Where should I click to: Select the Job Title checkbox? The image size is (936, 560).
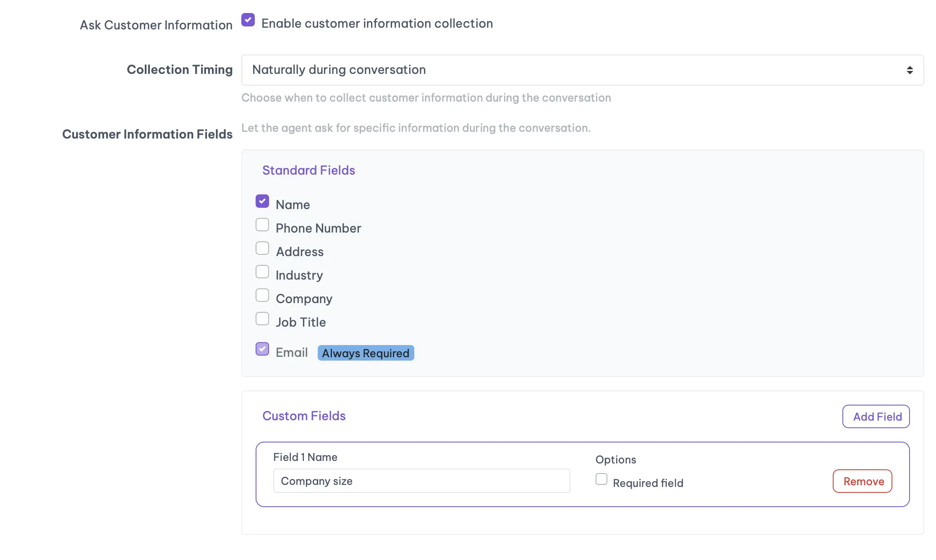tap(262, 319)
